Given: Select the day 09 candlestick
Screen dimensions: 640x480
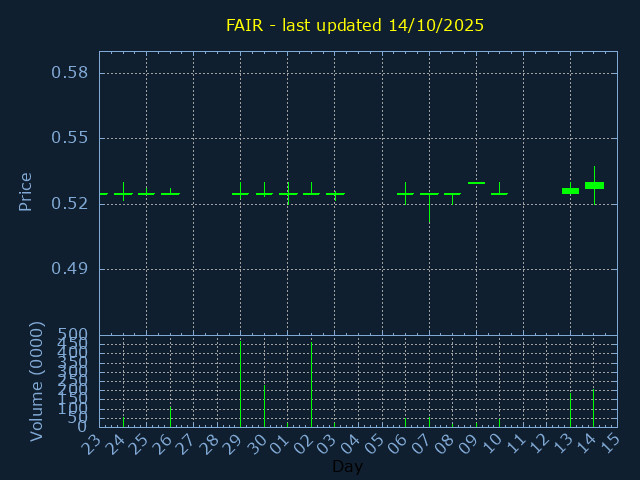Looking at the screenshot, I should 476,183.
